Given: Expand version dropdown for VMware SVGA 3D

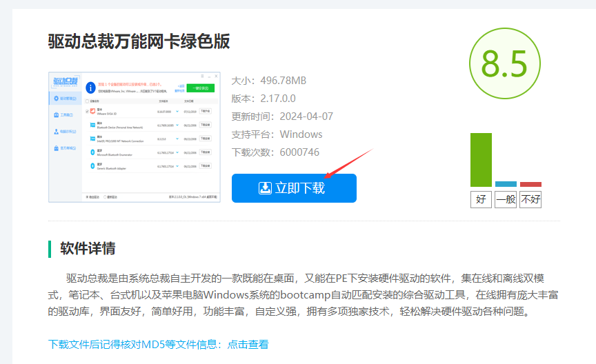Looking at the screenshot, I should pos(177,111).
